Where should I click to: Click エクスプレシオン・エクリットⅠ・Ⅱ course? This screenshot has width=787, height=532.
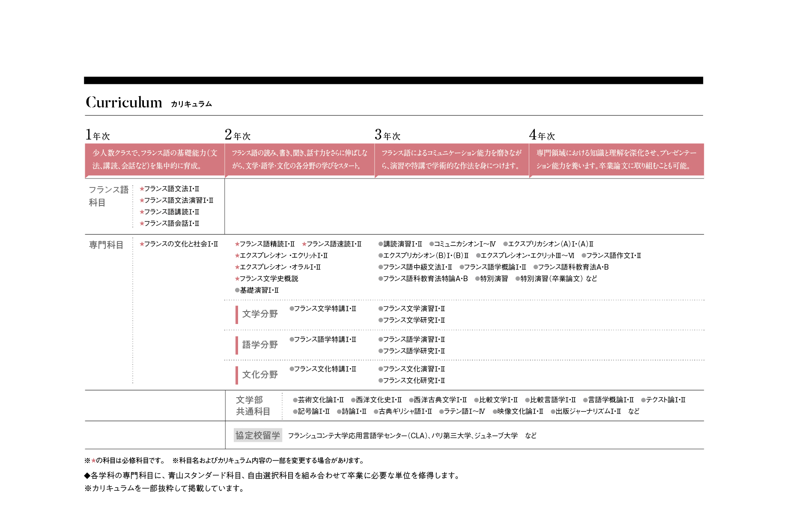(281, 256)
